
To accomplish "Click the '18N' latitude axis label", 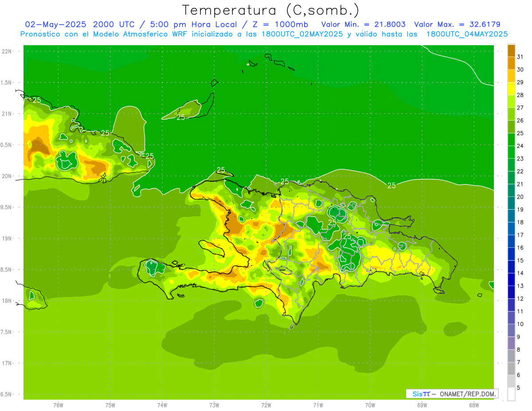I will (7, 301).
